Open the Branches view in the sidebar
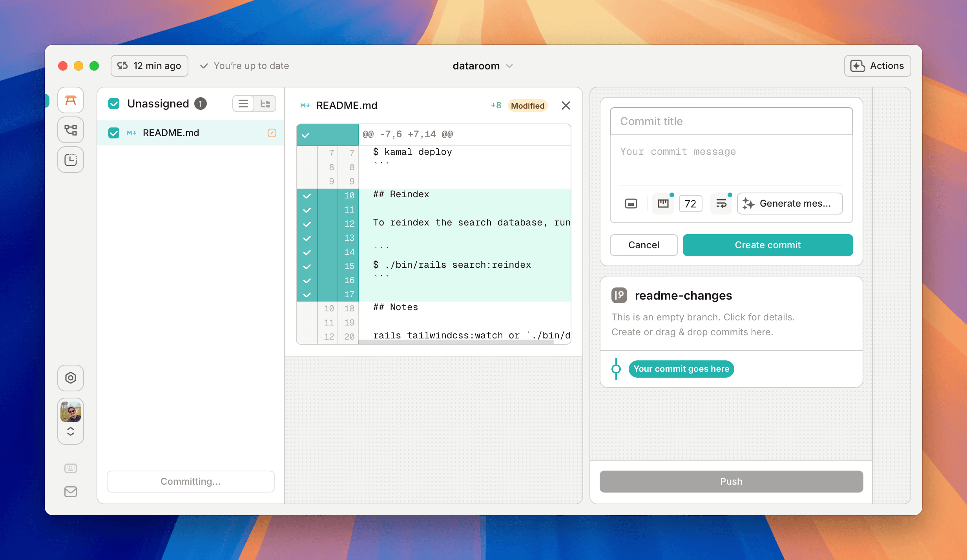Viewport: 967px width, 560px height. [x=71, y=130]
